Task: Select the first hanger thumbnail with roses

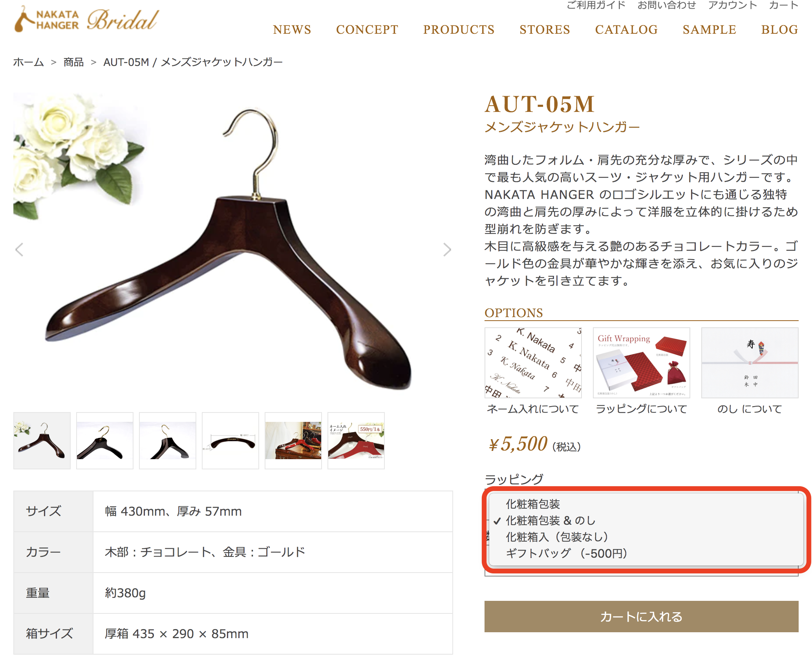Action: (x=42, y=440)
